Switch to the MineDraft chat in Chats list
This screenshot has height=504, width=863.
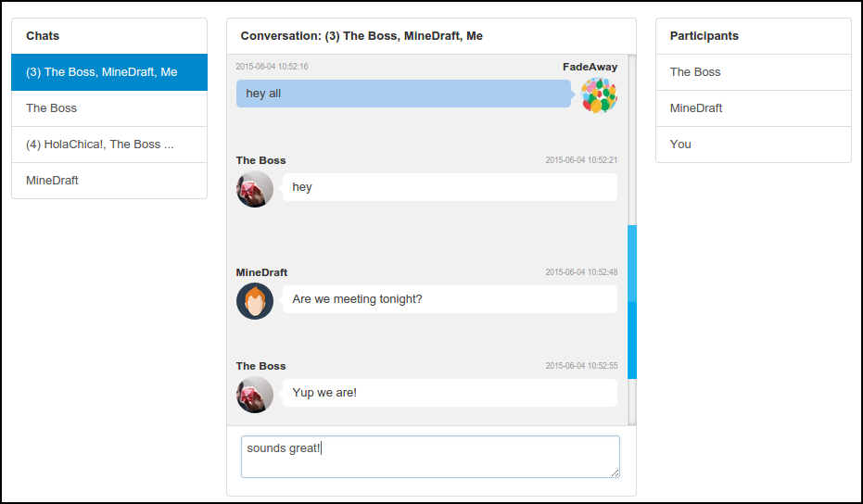pos(109,181)
